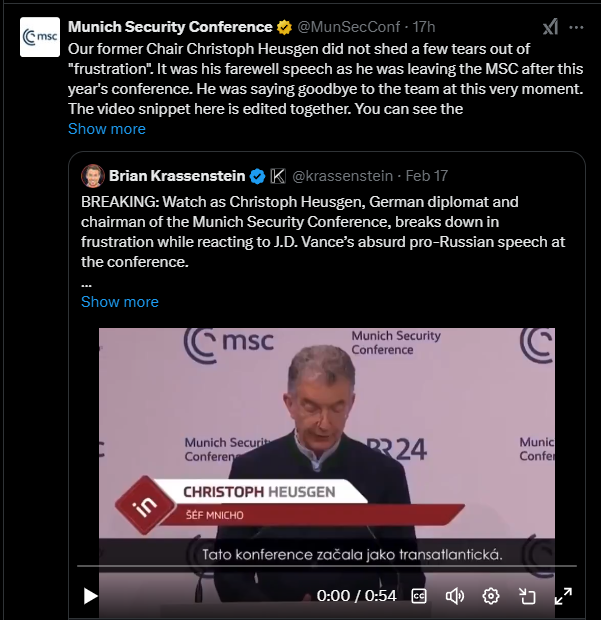Click the affiliation badge beside Krassenstein's name

pos(279,176)
